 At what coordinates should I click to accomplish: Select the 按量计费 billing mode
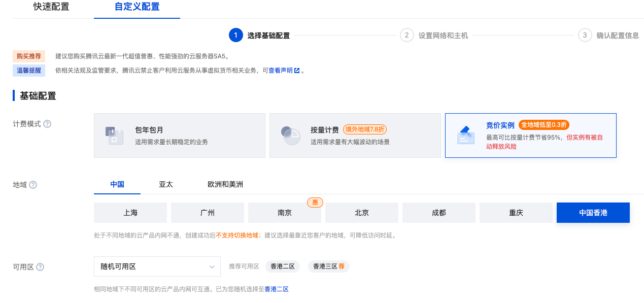355,136
